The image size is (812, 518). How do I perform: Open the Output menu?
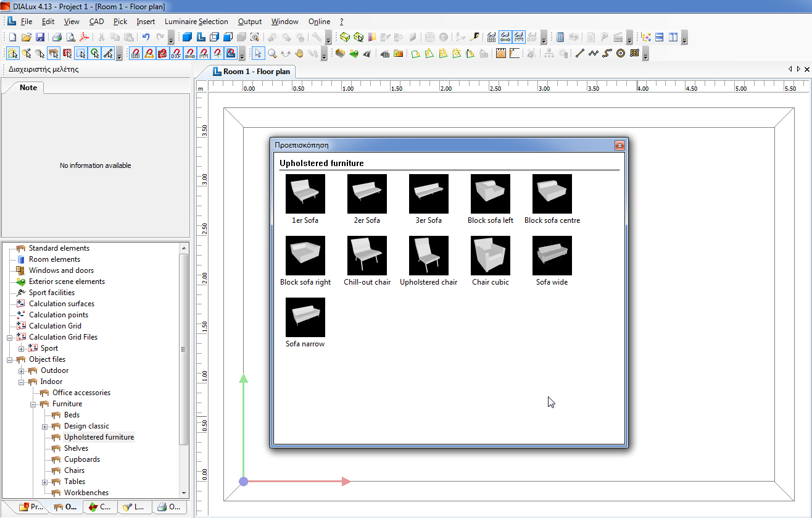(x=250, y=21)
